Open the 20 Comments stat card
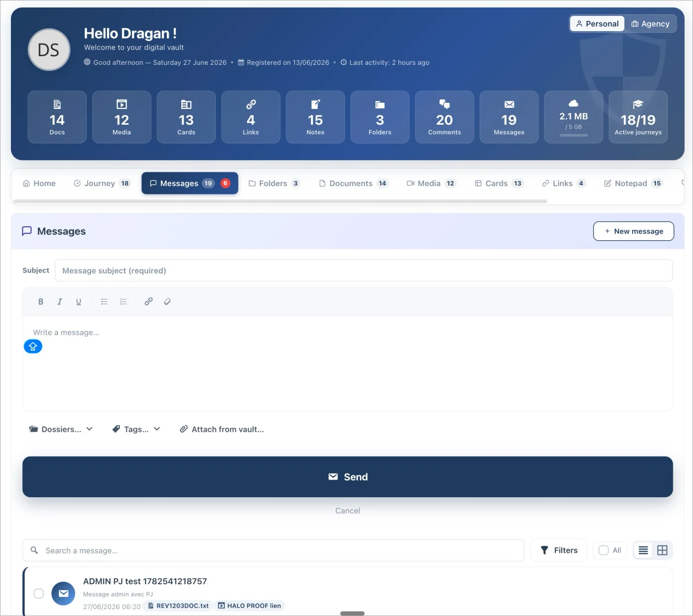The image size is (693, 616). [445, 117]
